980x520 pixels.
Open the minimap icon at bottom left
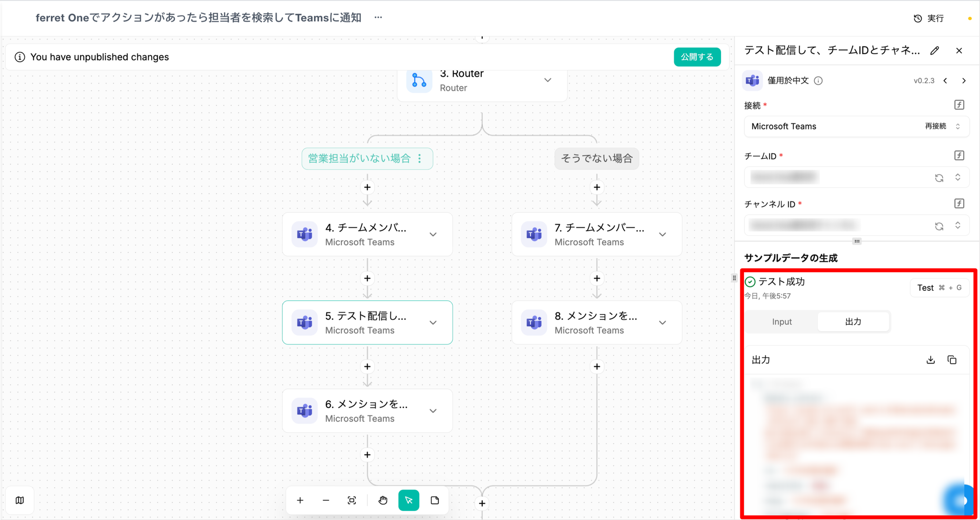[20, 500]
